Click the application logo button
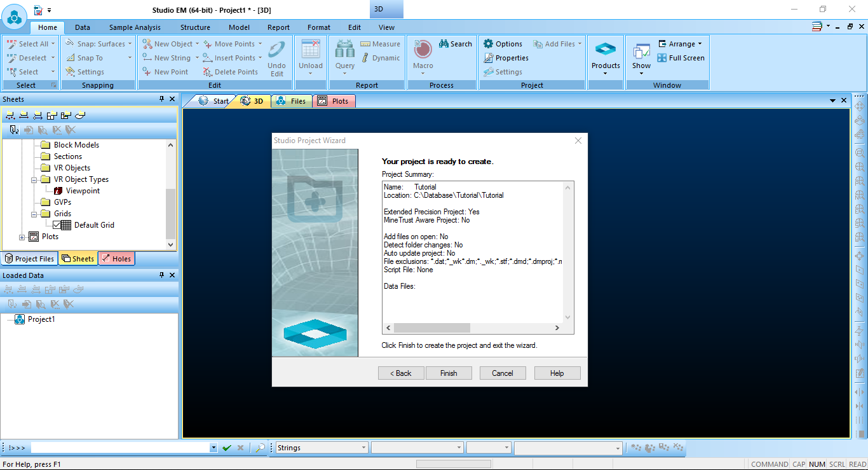Screen dimensions: 868x470 (x=14, y=17)
